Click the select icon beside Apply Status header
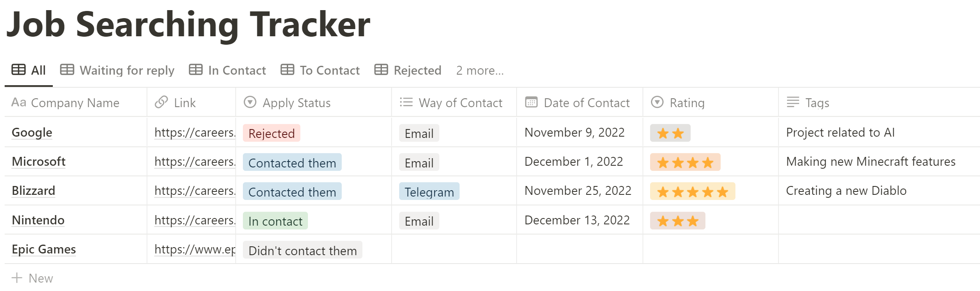 pyautogui.click(x=250, y=102)
